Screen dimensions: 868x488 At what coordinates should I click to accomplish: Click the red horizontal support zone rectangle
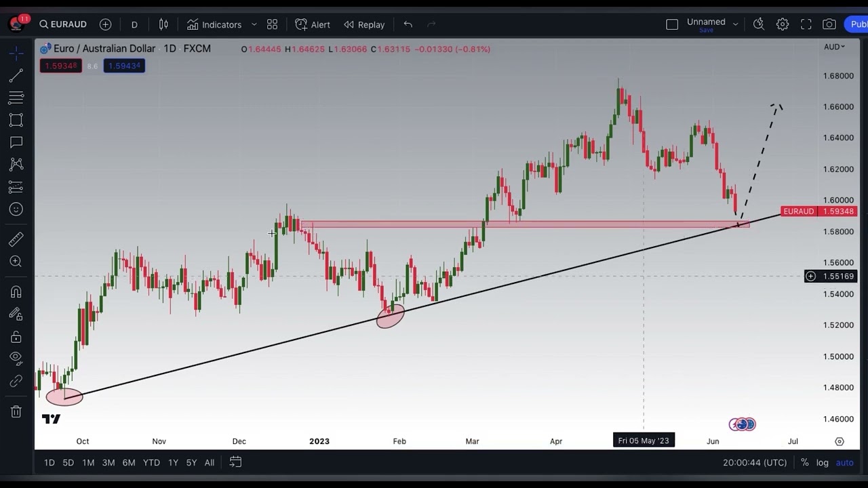pos(525,224)
